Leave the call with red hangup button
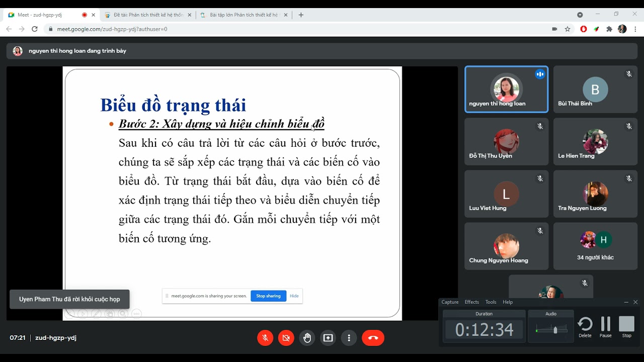Screen dimensions: 644x362 (373, 338)
